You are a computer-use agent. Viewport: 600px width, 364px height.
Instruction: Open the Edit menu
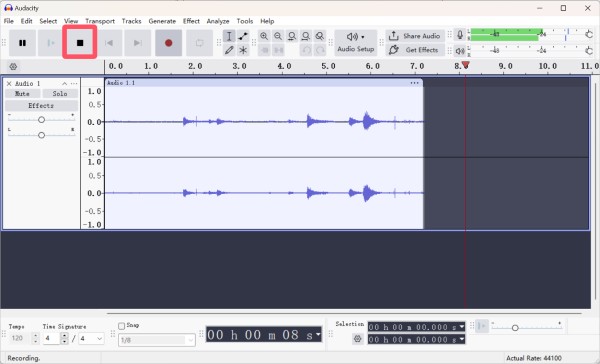[26, 21]
